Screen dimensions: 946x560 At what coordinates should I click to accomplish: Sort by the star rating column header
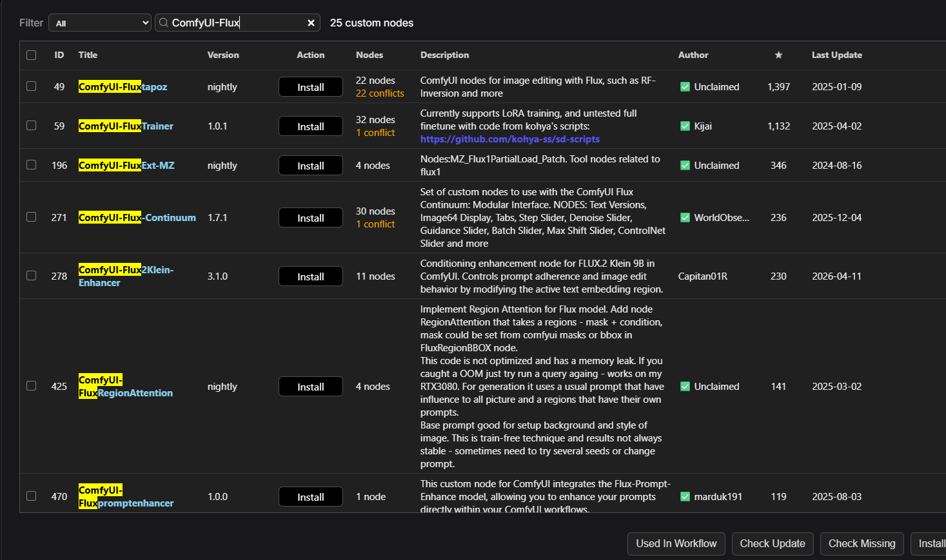pos(778,55)
